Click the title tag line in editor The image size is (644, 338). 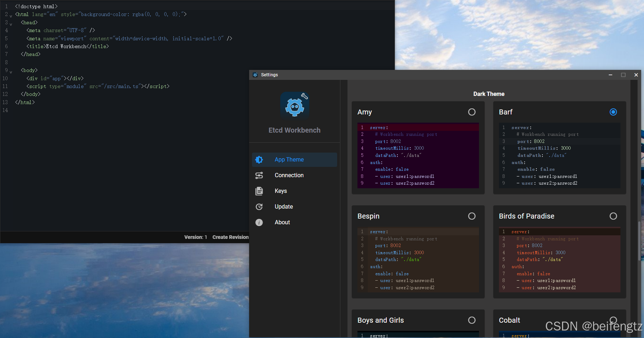(x=68, y=46)
